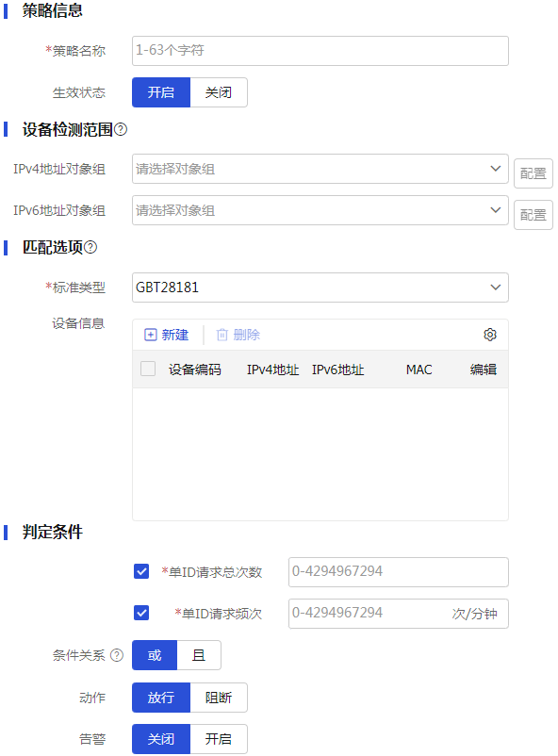
Task: Tick the select-all checkbox in device table header
Action: click(x=148, y=369)
